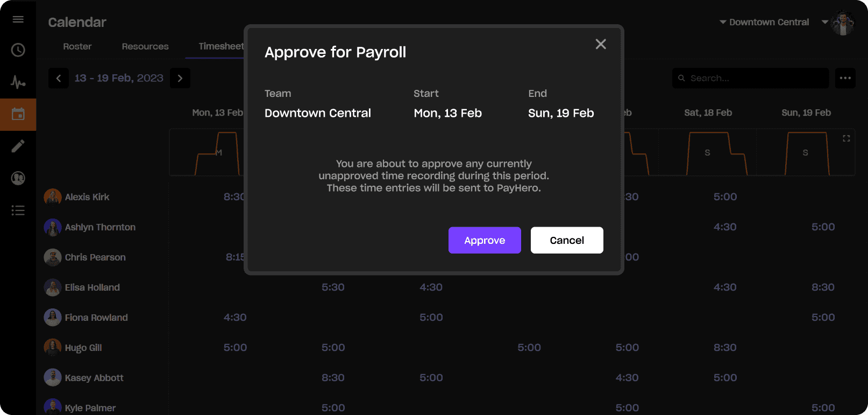Open the list view icon
The image size is (868, 415).
pos(18,210)
